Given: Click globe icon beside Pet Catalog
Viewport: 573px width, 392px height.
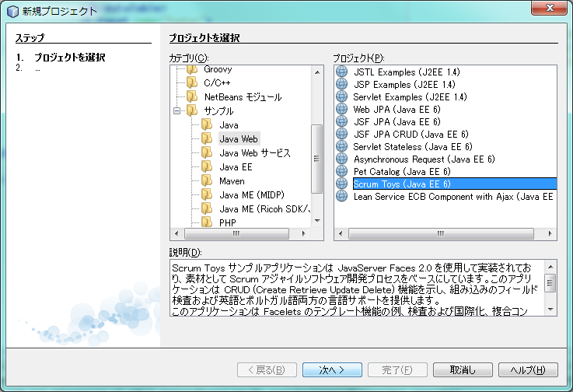Looking at the screenshot, I should click(341, 171).
